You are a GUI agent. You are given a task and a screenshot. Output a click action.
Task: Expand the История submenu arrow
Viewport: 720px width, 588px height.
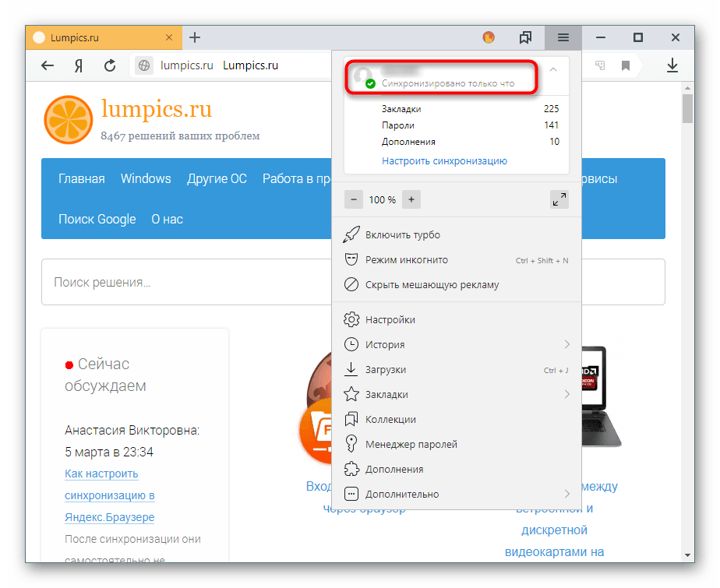566,344
